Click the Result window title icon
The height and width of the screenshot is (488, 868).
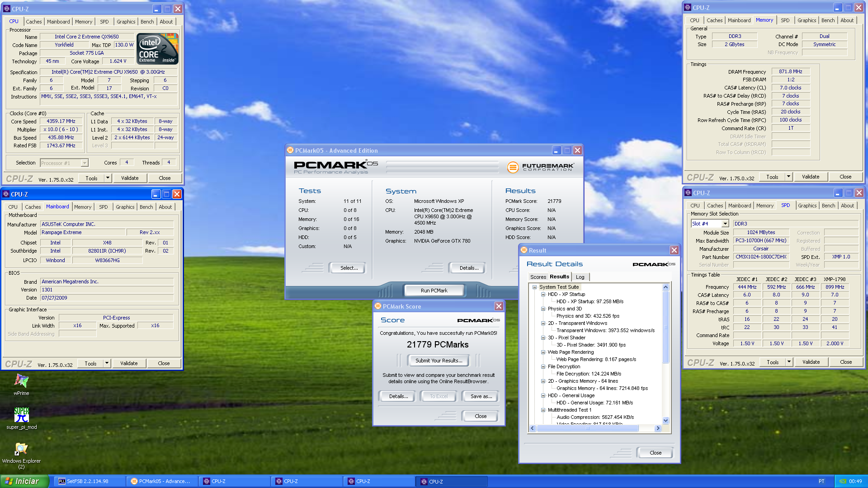pyautogui.click(x=524, y=250)
